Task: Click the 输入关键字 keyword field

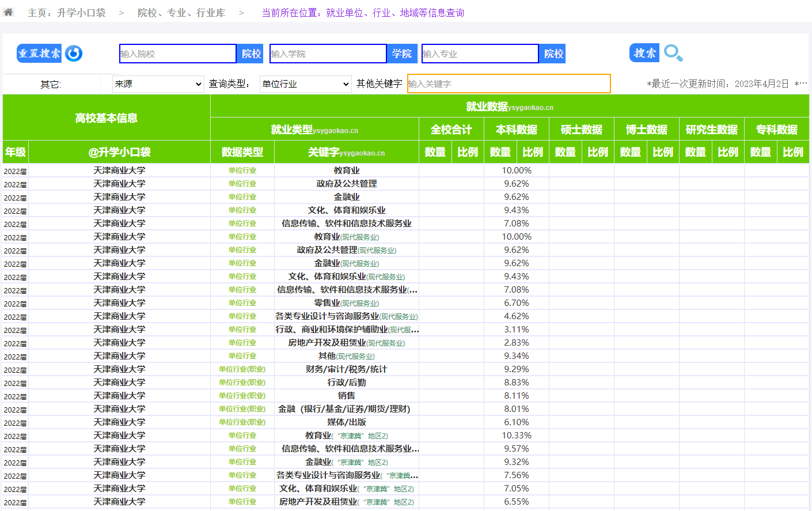Action: (509, 84)
